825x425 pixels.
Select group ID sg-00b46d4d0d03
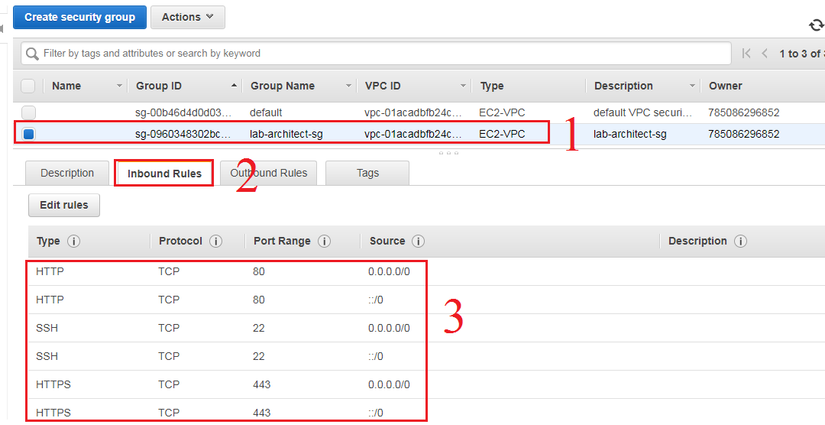click(x=183, y=113)
